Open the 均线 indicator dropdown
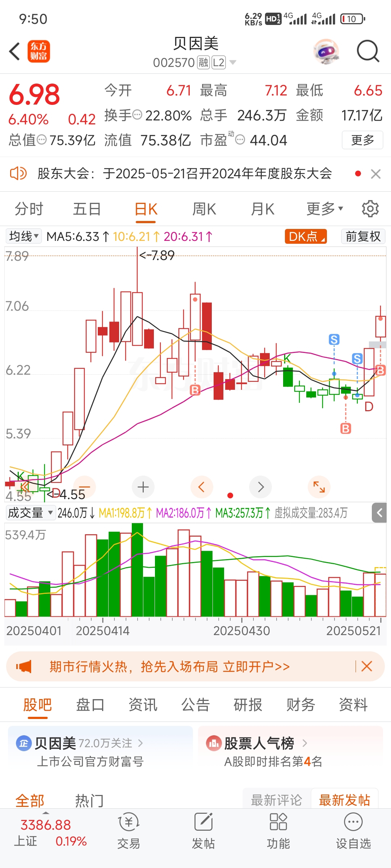Viewport: 391px width, 868px height. click(24, 236)
